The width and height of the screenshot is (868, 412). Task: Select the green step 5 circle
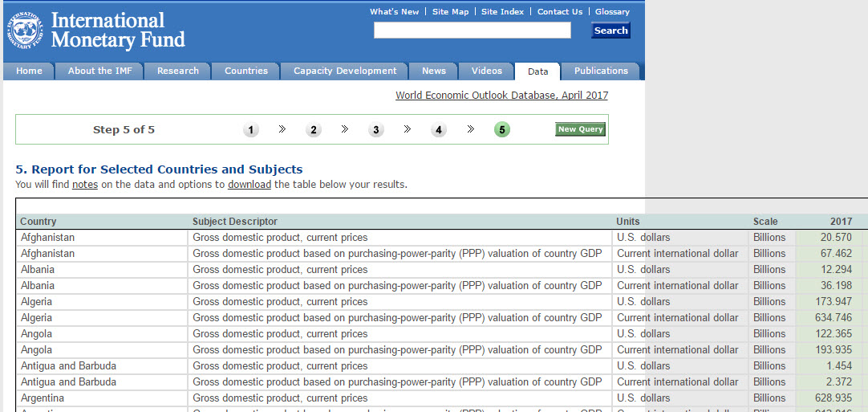(502, 129)
